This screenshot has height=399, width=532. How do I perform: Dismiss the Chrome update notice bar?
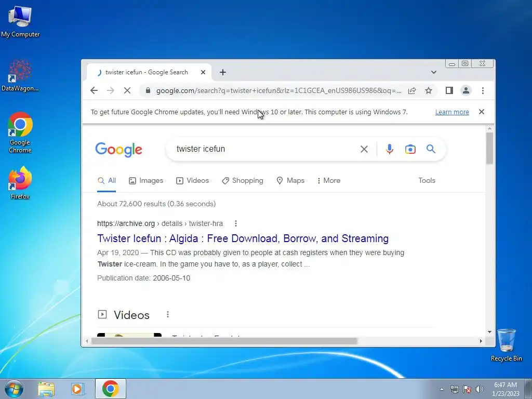(x=482, y=112)
